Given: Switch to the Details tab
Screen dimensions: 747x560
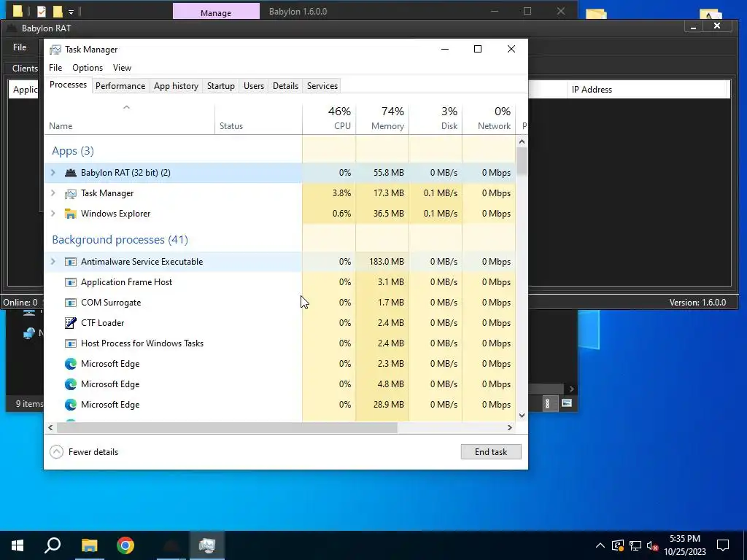Looking at the screenshot, I should point(285,86).
